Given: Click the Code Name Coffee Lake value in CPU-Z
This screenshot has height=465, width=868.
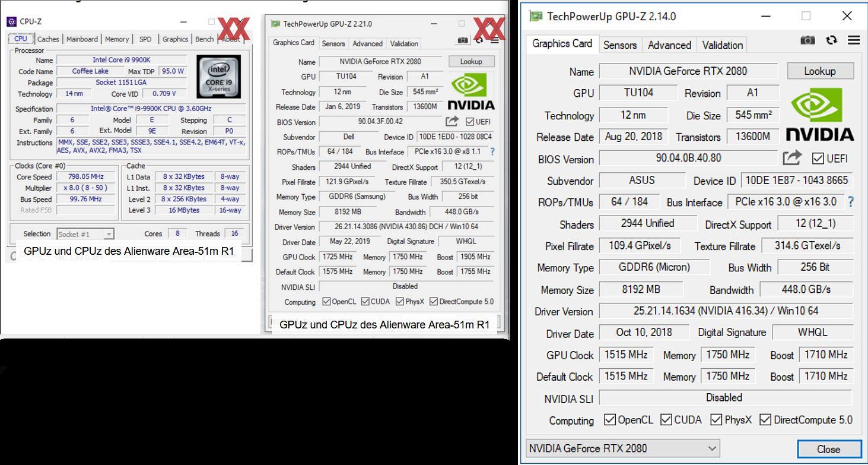Looking at the screenshot, I should (x=90, y=71).
